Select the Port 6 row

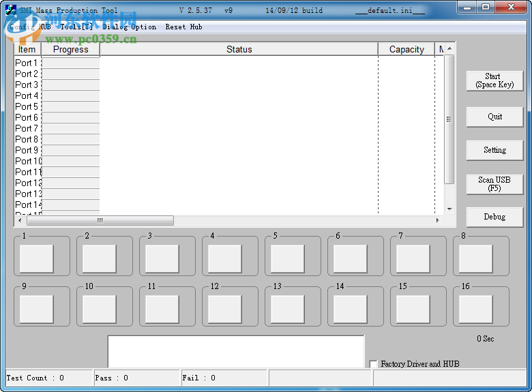(x=229, y=117)
